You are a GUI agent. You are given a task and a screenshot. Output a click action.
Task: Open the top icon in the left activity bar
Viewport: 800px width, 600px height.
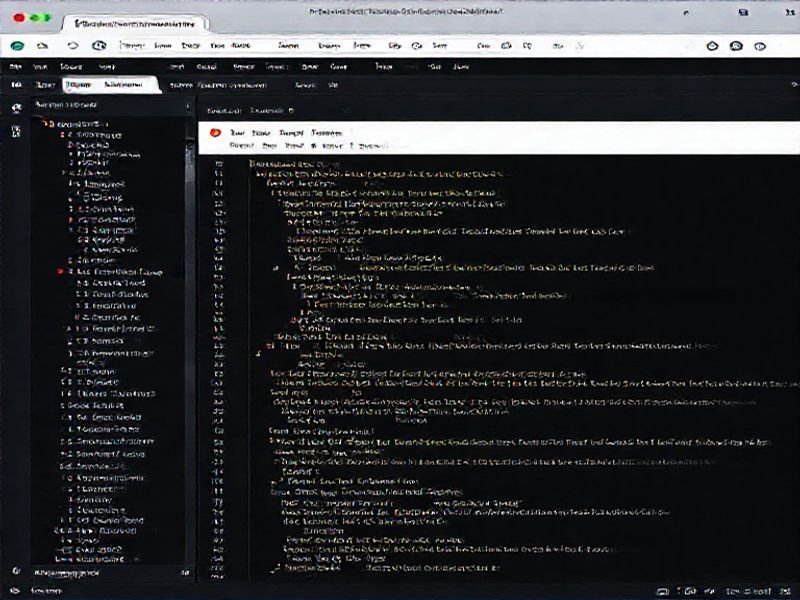point(16,106)
